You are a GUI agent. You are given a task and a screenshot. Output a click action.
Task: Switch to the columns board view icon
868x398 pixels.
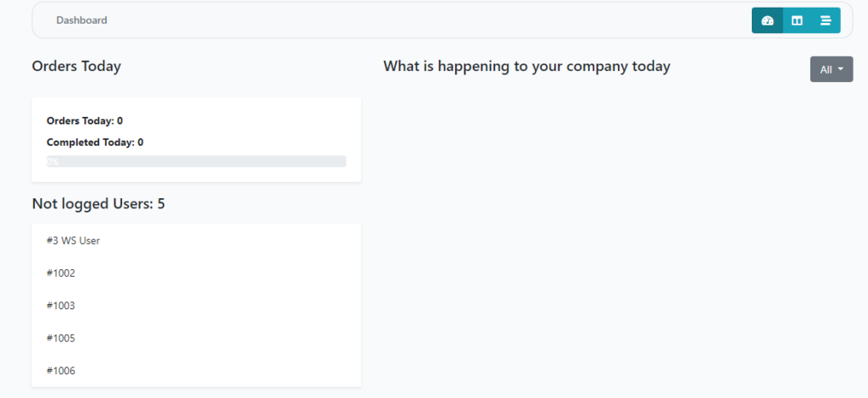[797, 20]
